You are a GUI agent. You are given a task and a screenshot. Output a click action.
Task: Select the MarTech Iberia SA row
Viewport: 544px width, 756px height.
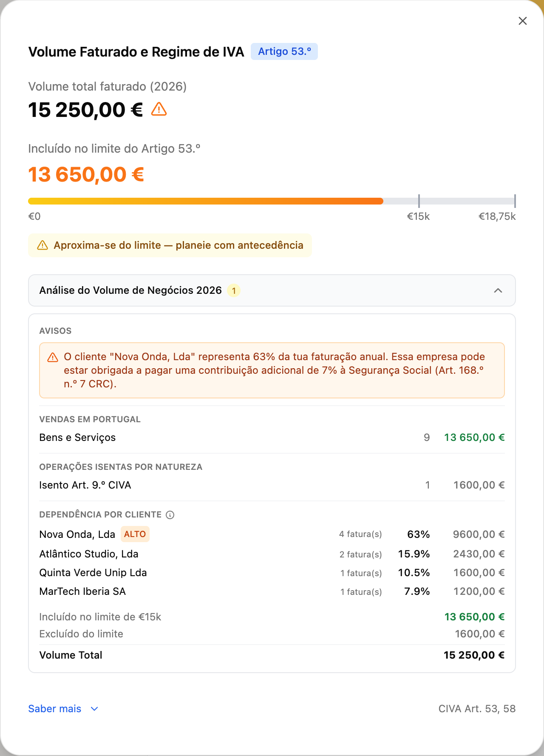[272, 591]
